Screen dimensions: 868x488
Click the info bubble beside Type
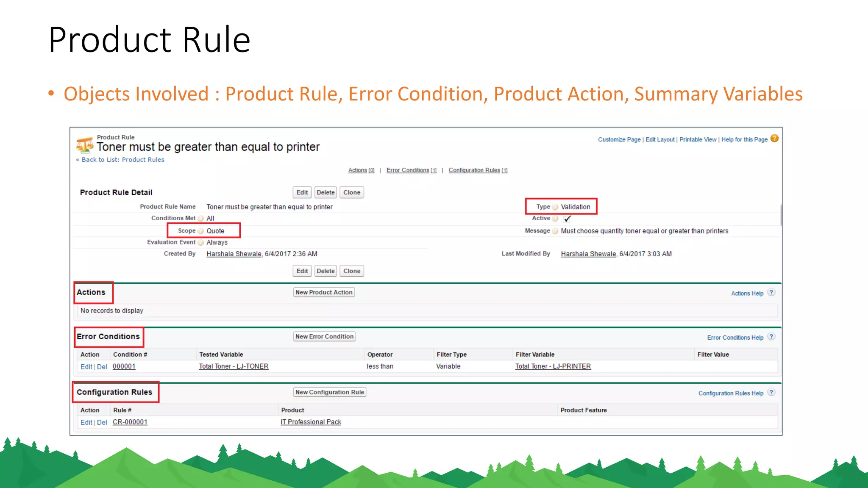[x=555, y=207]
